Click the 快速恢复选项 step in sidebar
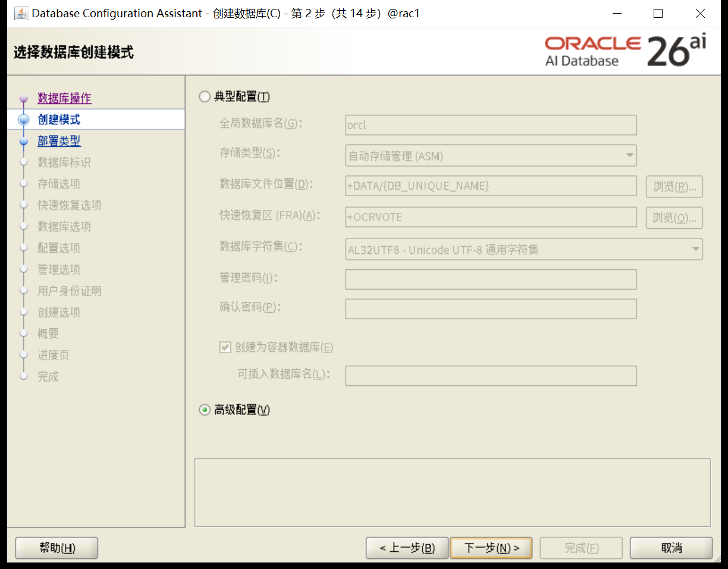Image resolution: width=728 pixels, height=569 pixels. 70,205
